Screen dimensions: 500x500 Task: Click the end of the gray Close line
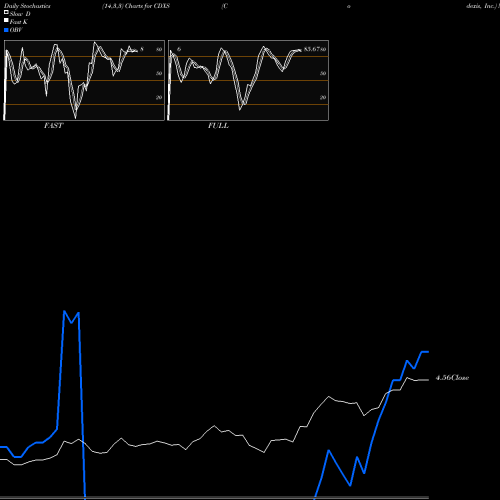428,380
